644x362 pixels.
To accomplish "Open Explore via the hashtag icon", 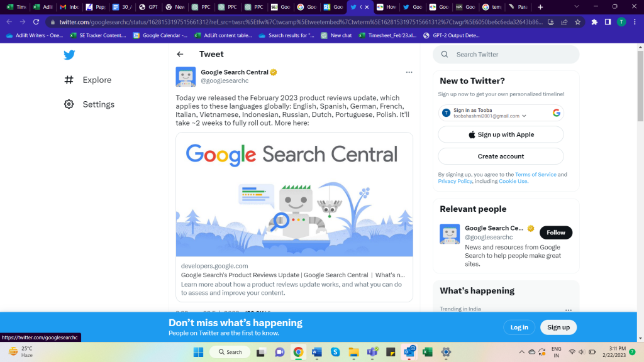I will point(69,80).
